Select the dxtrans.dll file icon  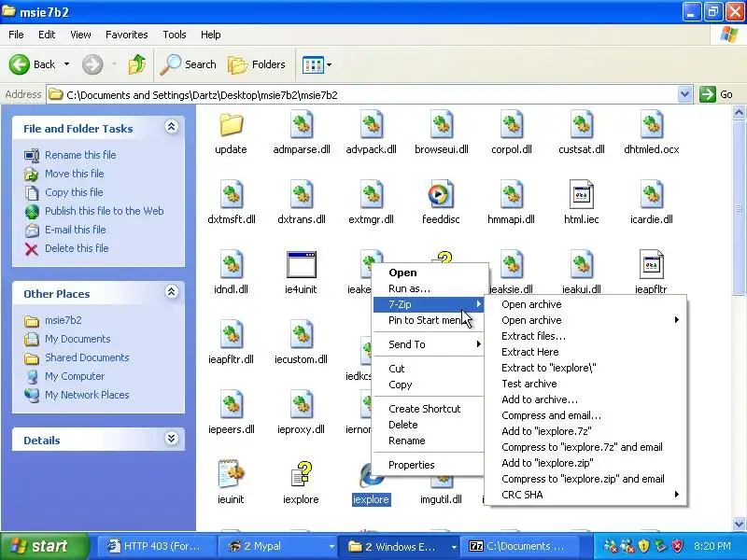301,195
